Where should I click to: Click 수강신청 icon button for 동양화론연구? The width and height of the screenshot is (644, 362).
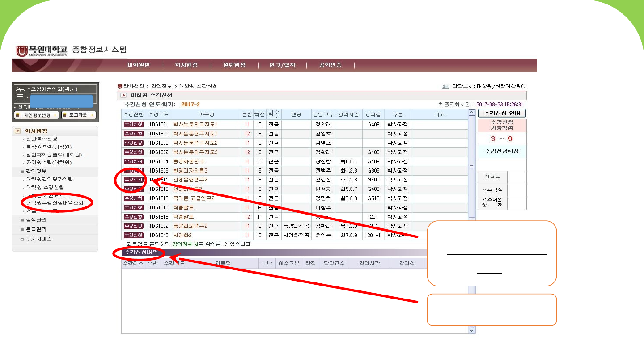coord(134,161)
